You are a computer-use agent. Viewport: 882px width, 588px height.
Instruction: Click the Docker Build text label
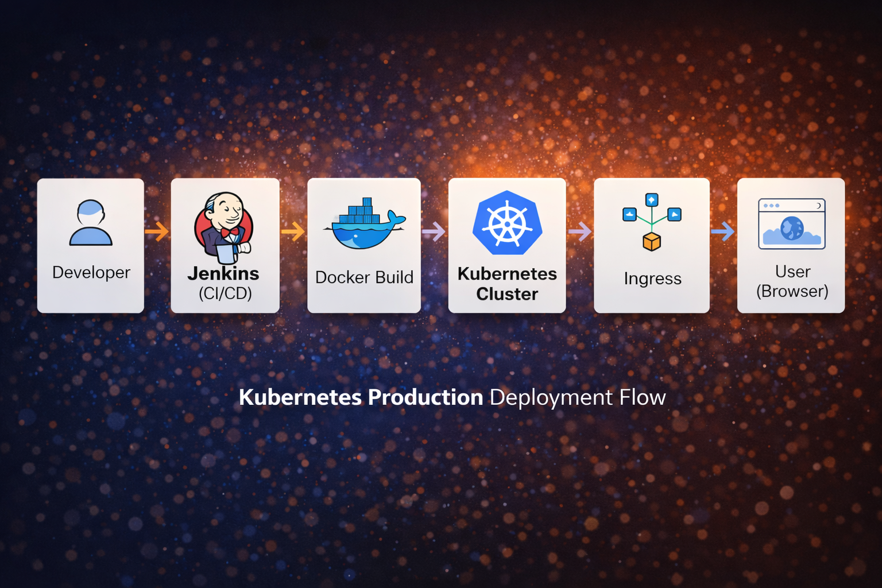point(364,277)
